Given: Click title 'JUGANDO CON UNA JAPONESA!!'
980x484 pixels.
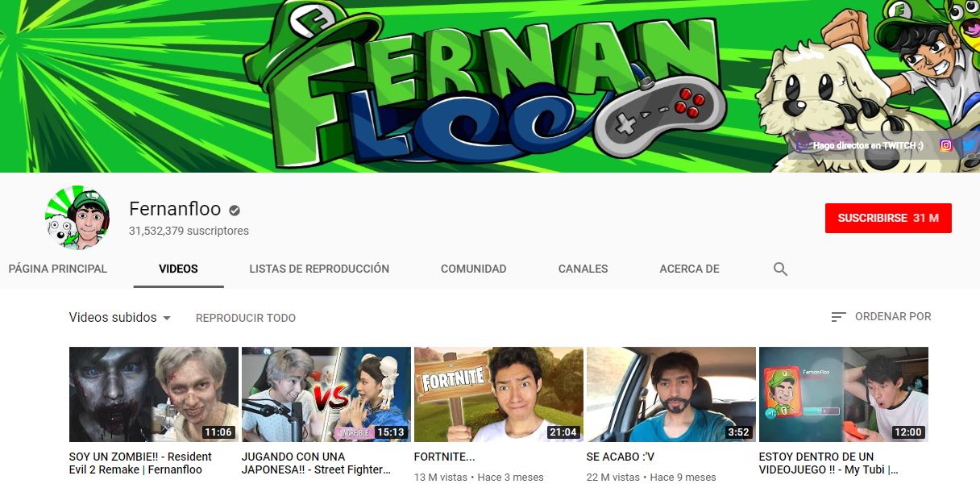Looking at the screenshot, I should tap(317, 463).
